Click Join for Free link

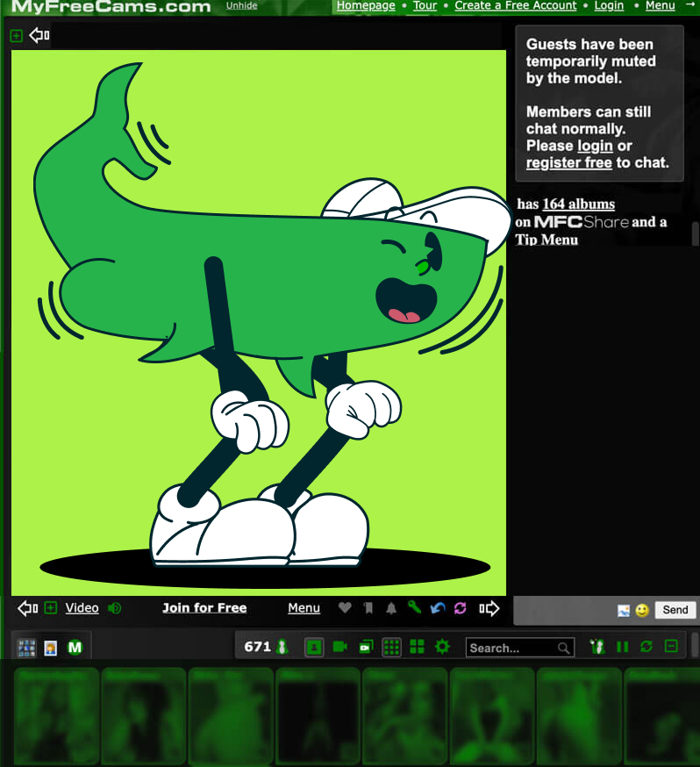(204, 608)
